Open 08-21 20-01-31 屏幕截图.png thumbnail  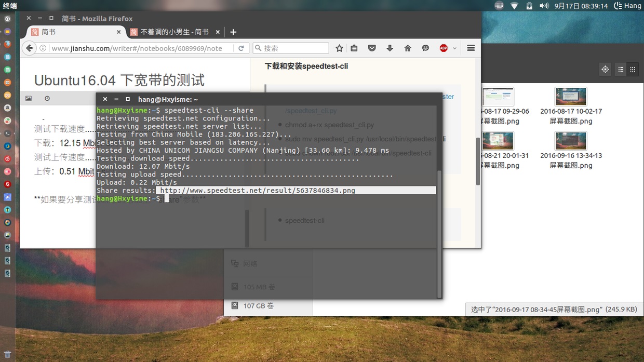pos(498,141)
